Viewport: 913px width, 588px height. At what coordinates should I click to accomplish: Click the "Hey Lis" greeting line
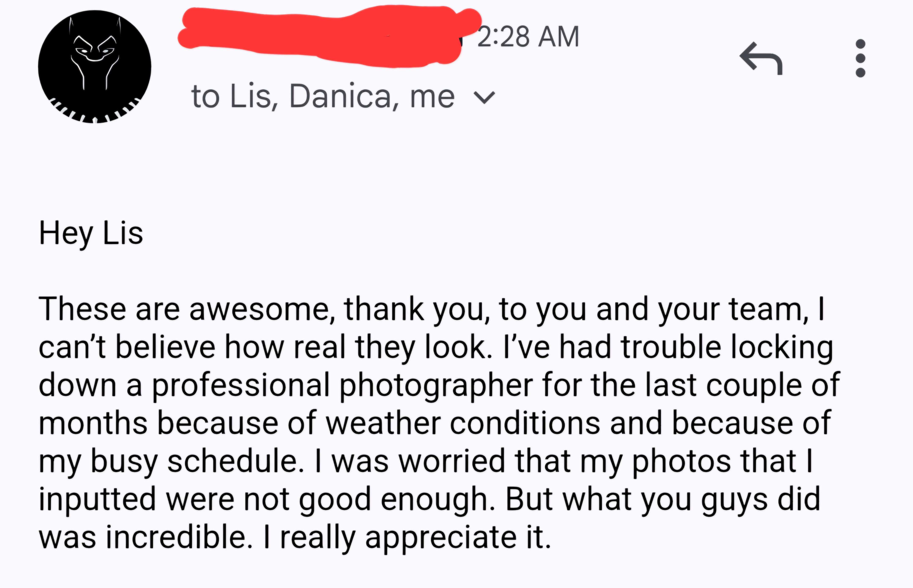pyautogui.click(x=91, y=234)
